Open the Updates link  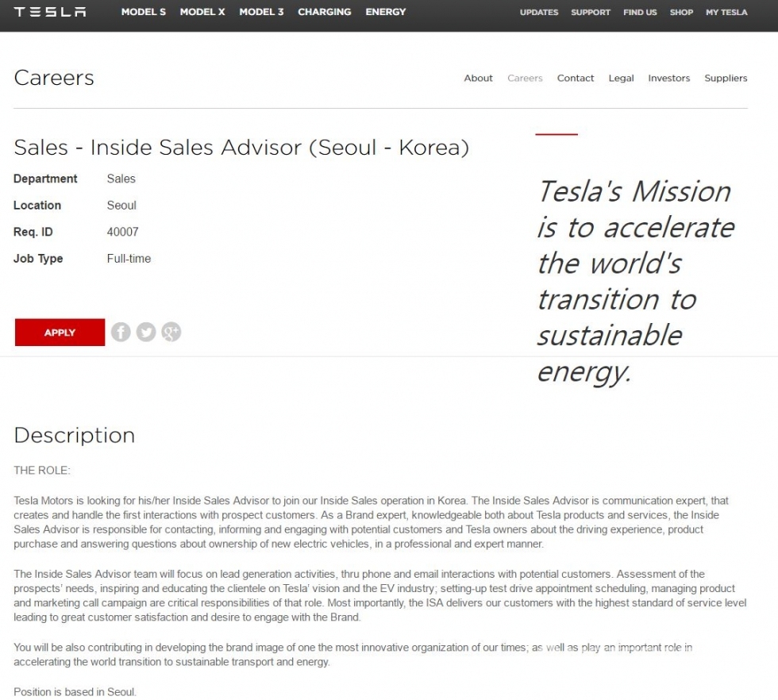539,13
